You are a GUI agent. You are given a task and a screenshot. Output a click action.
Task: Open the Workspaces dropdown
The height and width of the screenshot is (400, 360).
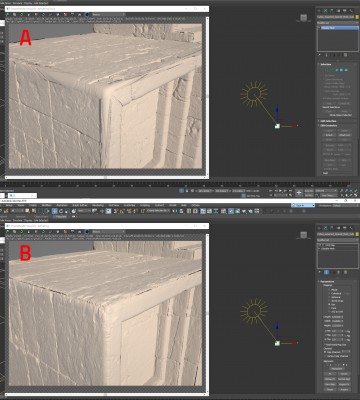pyautogui.click(x=345, y=205)
